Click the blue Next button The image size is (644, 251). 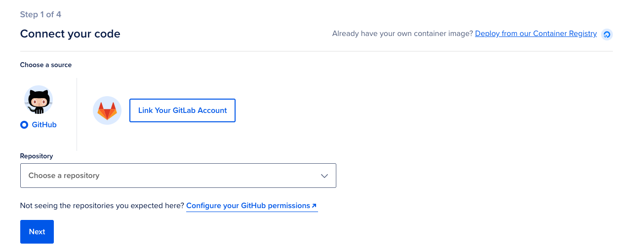(x=37, y=232)
